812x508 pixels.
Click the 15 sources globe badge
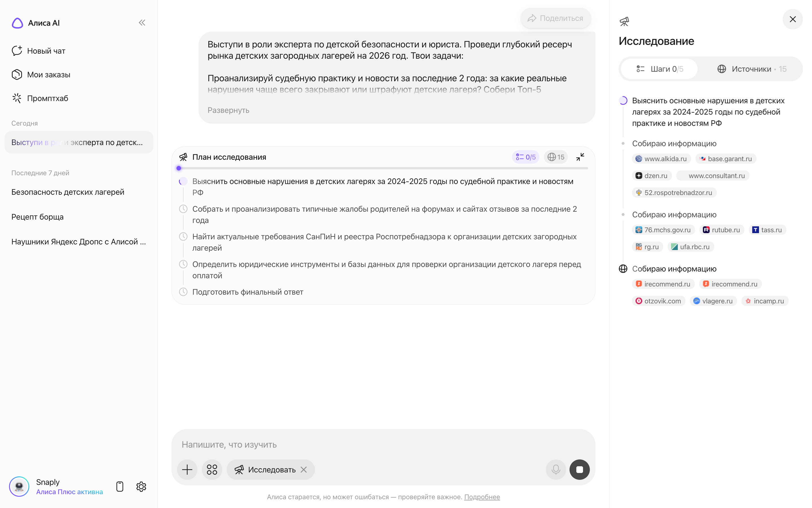pos(556,157)
